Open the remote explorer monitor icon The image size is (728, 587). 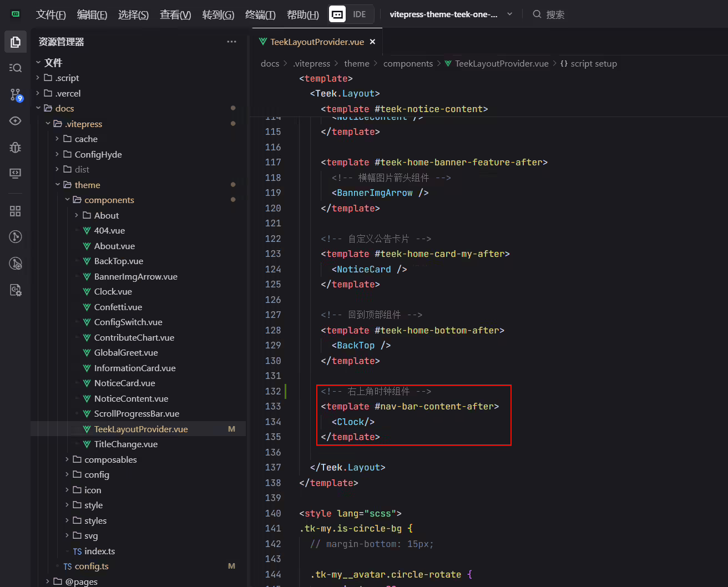[16, 173]
